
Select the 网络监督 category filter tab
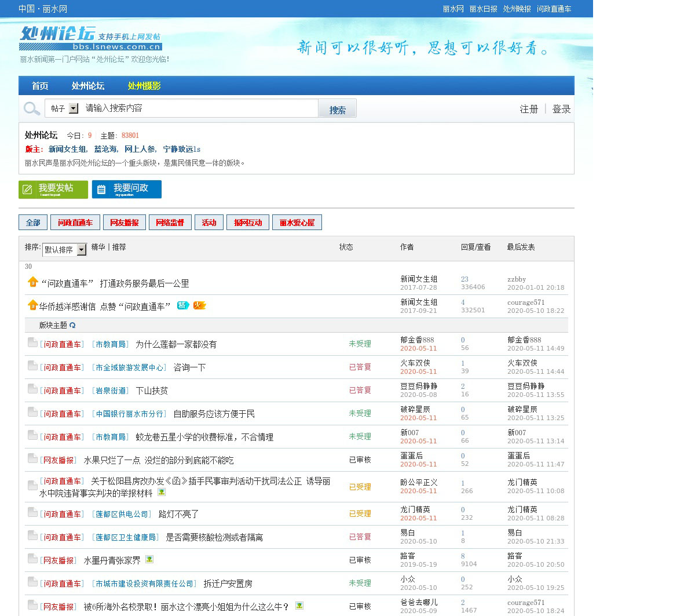click(x=170, y=223)
